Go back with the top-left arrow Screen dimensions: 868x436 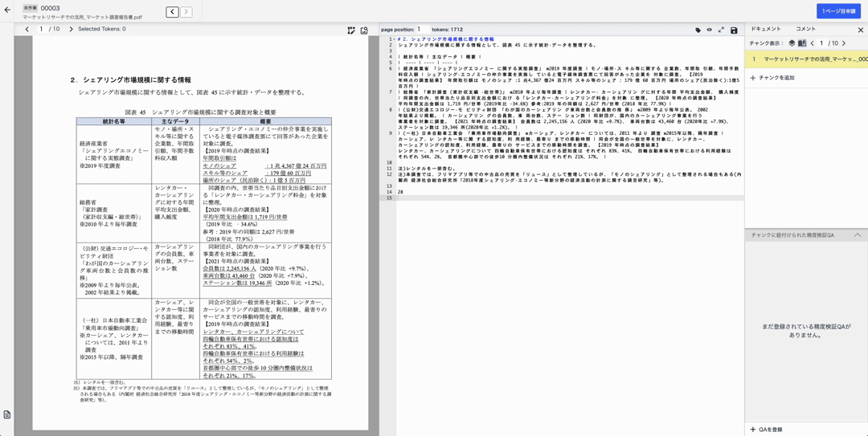click(x=7, y=10)
